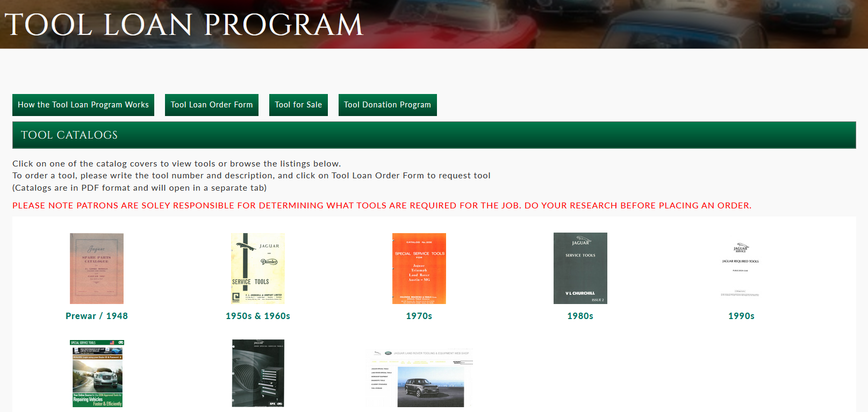Click the Tool Loan Program page title

tap(184, 25)
